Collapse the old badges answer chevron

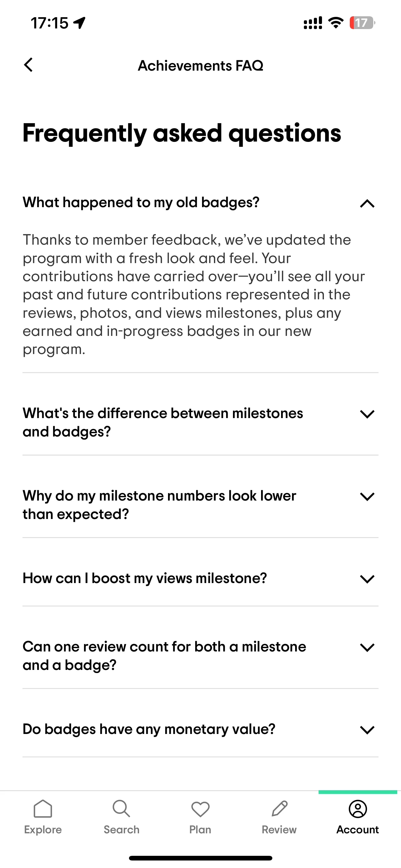pyautogui.click(x=367, y=203)
